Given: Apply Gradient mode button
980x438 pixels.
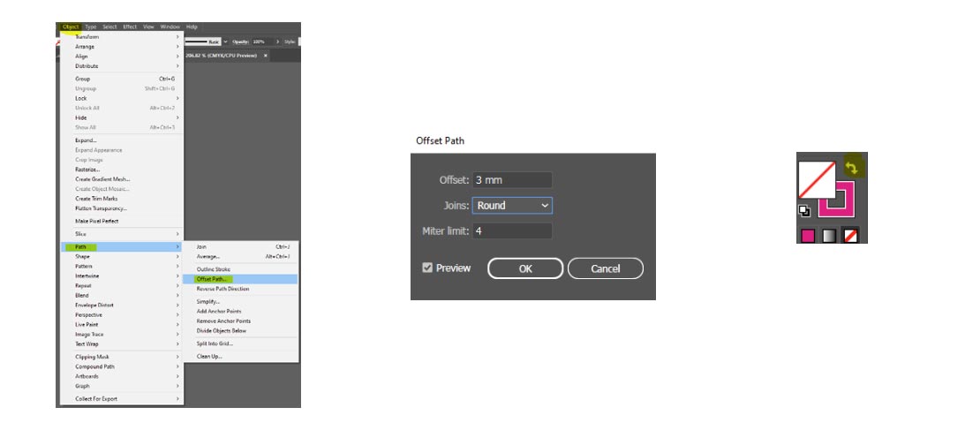Looking at the screenshot, I should (829, 236).
